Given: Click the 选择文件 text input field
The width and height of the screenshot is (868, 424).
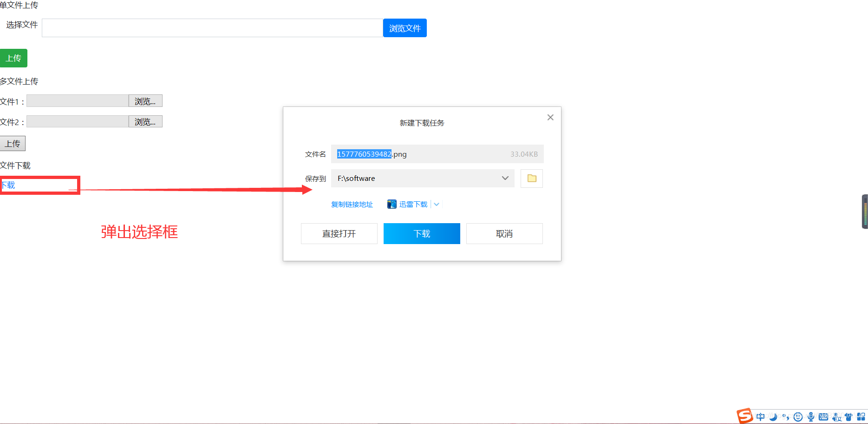Looking at the screenshot, I should [x=212, y=28].
